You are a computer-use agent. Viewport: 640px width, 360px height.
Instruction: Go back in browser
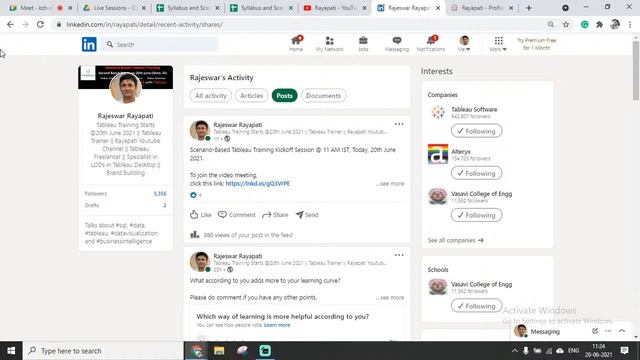click(10, 24)
